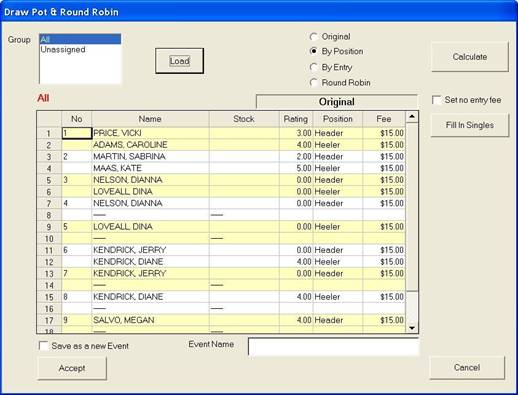The width and height of the screenshot is (518, 395).
Task: Select KENDRICK, JERRY in row 13
Action: point(150,273)
